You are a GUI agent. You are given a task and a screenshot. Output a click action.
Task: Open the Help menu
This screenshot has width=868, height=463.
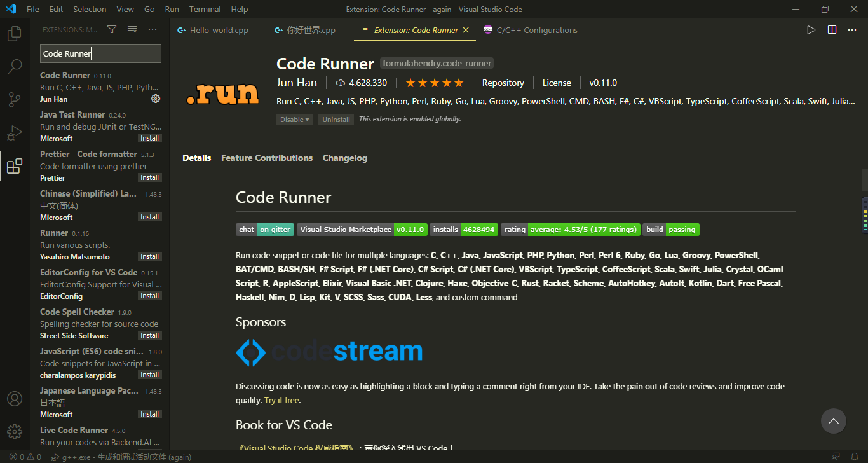[x=240, y=10]
